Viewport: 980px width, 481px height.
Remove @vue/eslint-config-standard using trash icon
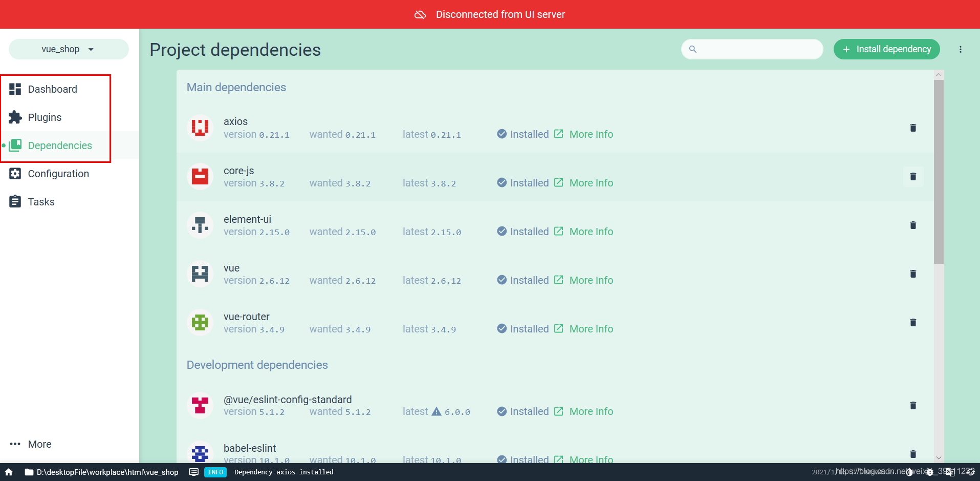[x=913, y=405]
